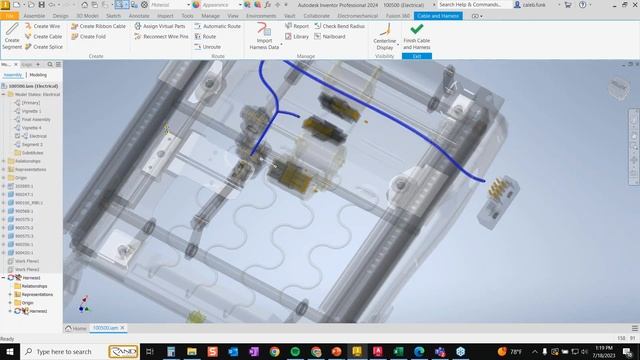
Task: Create a Nailboard drawing
Action: [330, 36]
